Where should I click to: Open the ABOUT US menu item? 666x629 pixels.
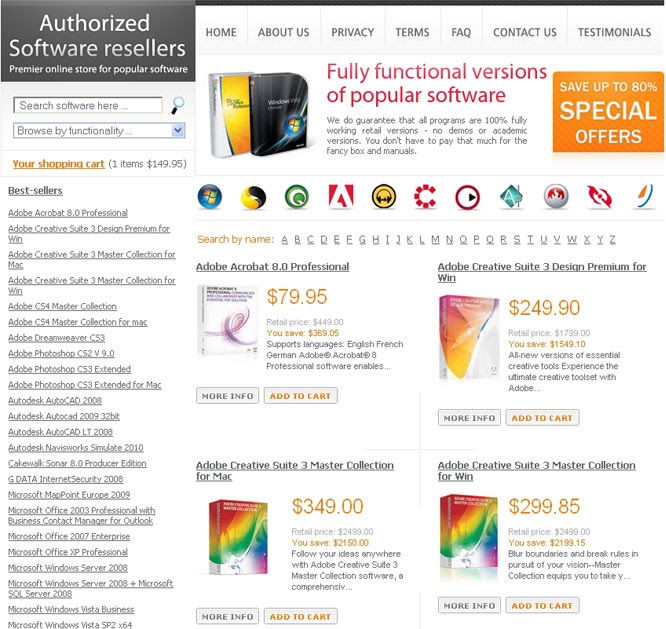click(x=283, y=32)
